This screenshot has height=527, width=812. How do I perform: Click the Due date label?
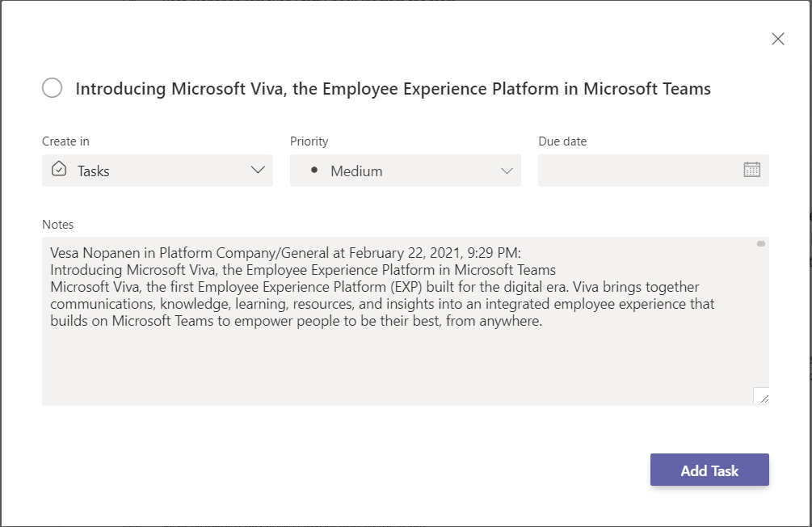pyautogui.click(x=562, y=141)
